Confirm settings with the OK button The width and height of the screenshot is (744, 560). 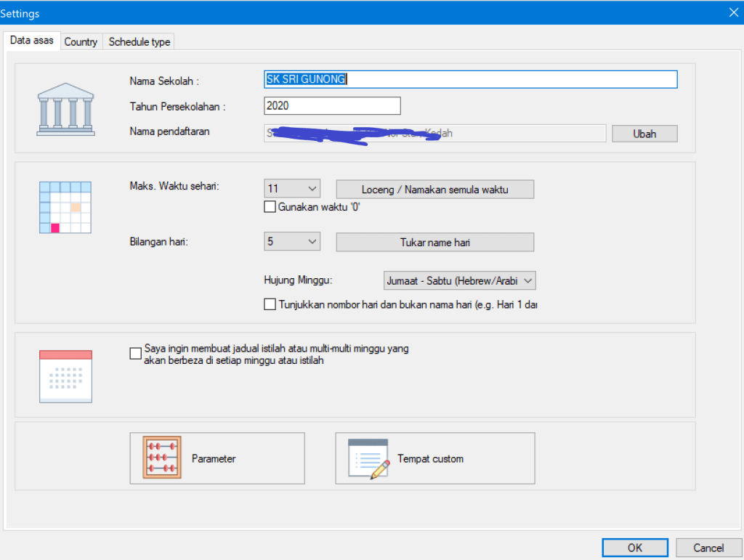(x=634, y=548)
